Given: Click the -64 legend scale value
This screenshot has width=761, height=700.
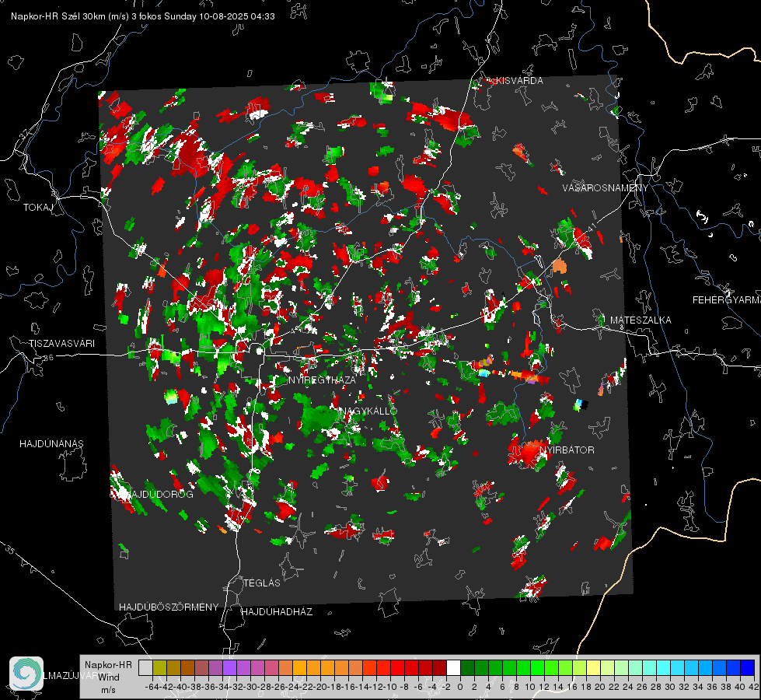Looking at the screenshot, I should coord(152,687).
